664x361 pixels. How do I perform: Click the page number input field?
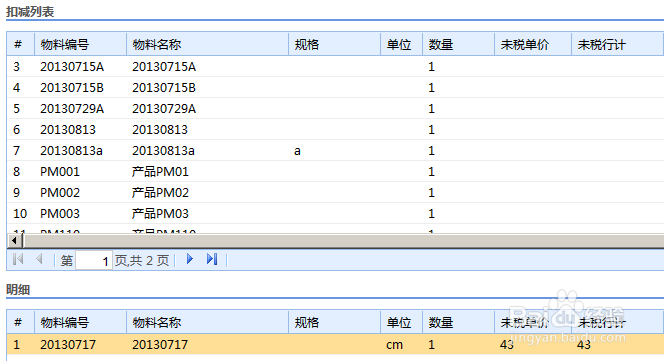(94, 260)
